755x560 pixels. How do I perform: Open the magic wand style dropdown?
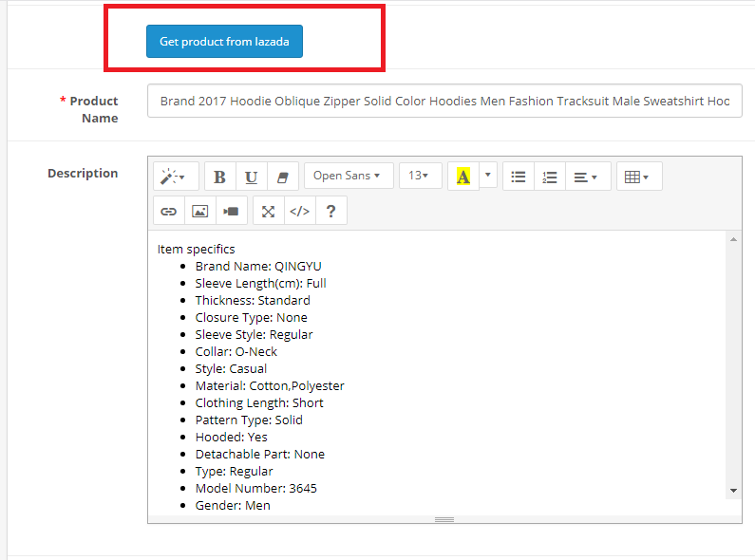click(177, 177)
